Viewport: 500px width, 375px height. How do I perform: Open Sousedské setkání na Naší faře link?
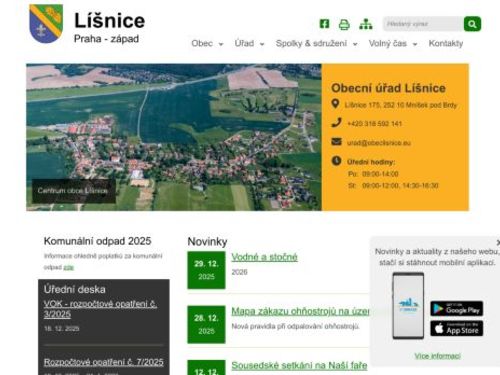point(299,365)
